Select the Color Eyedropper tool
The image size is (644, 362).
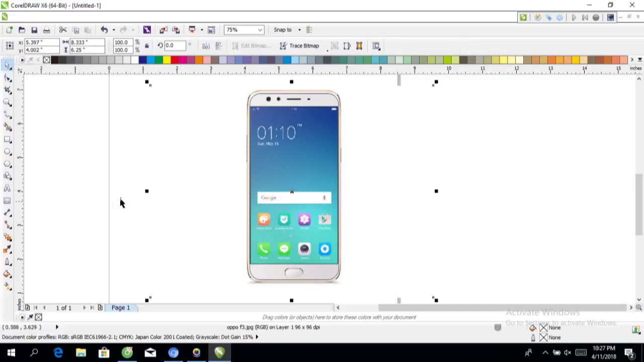pyautogui.click(x=8, y=249)
